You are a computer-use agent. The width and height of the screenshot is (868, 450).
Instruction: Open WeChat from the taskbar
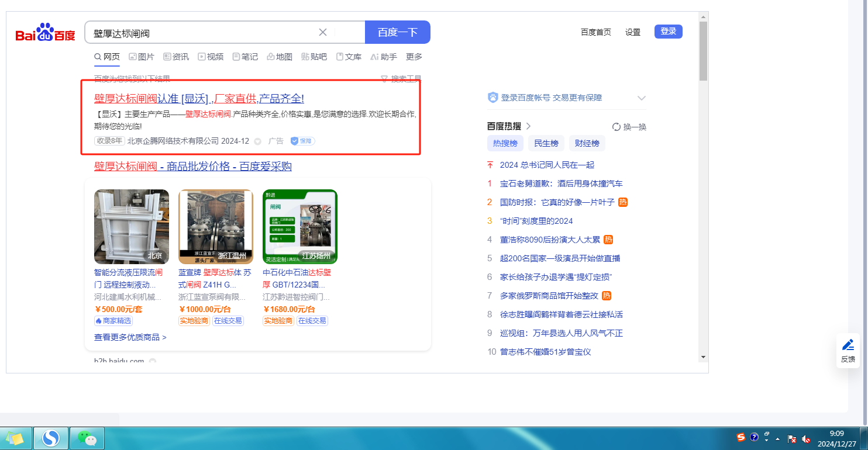pos(87,438)
